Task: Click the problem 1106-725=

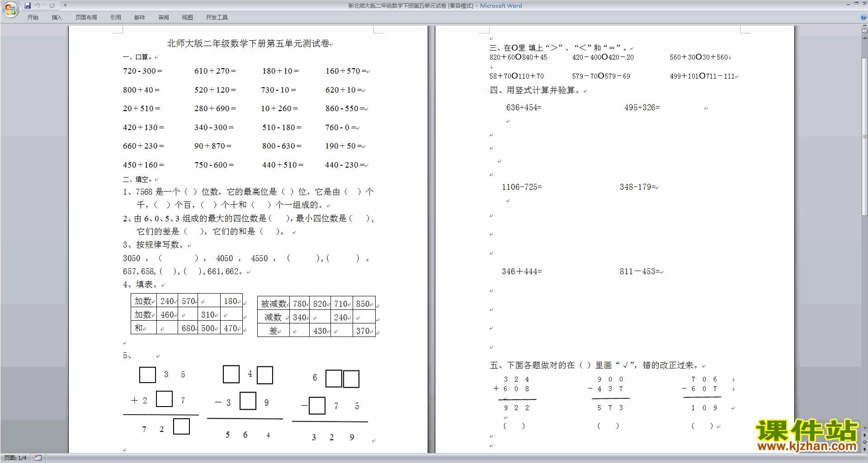Action: pyautogui.click(x=522, y=187)
